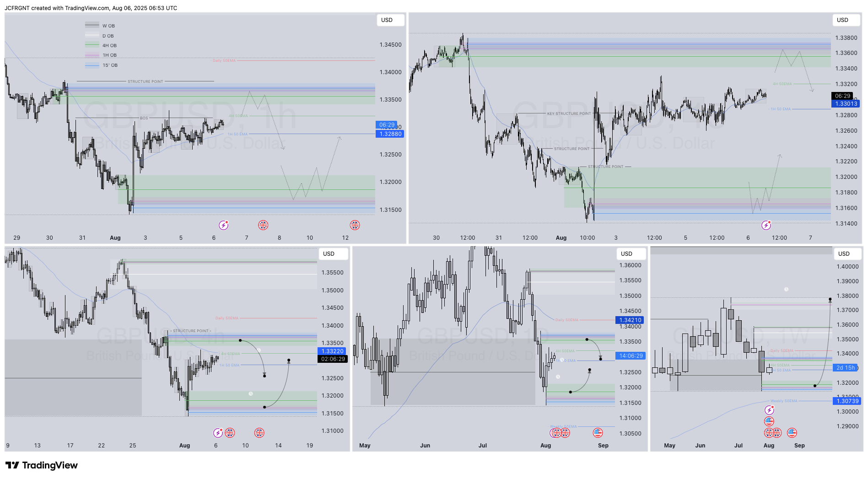Click the 1.40000 axis value on weekly chart
Image resolution: width=868 pixels, height=479 pixels.
coord(848,267)
